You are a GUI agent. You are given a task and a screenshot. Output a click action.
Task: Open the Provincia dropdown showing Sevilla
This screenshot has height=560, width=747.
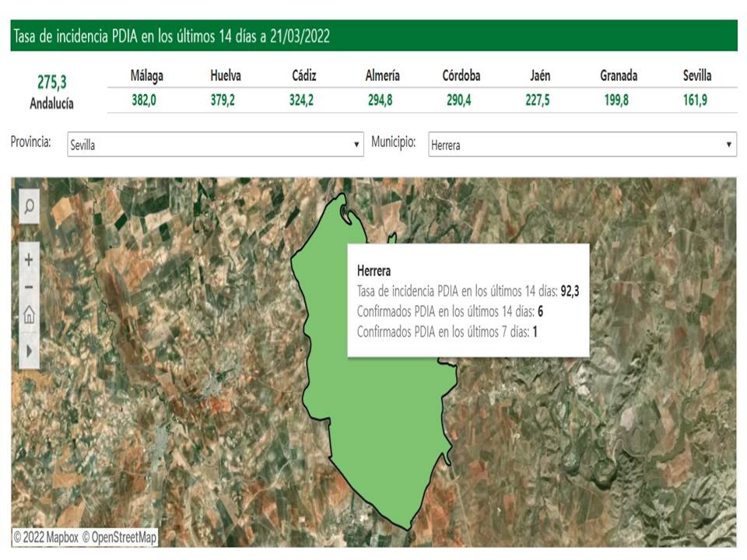210,145
